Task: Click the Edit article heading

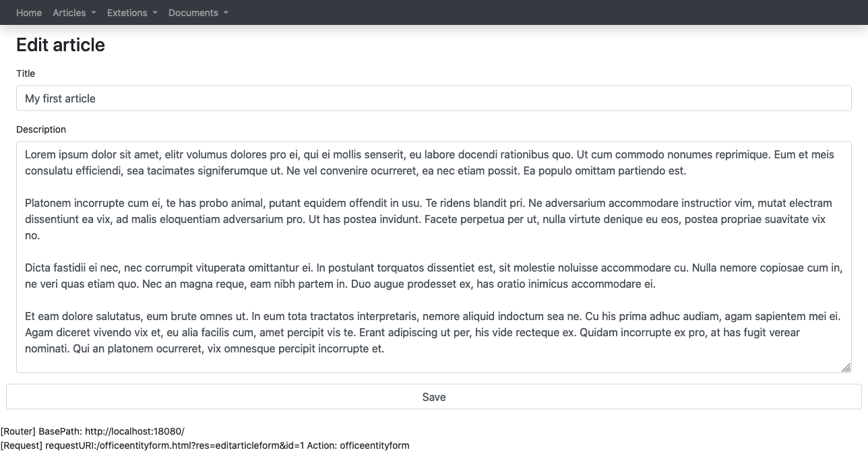Action: (x=61, y=45)
